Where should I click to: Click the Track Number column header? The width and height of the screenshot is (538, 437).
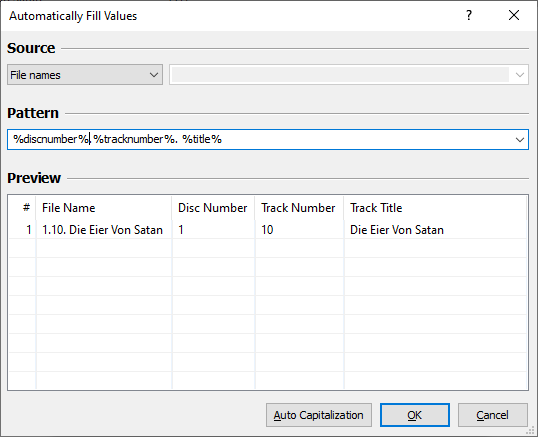[x=299, y=208]
